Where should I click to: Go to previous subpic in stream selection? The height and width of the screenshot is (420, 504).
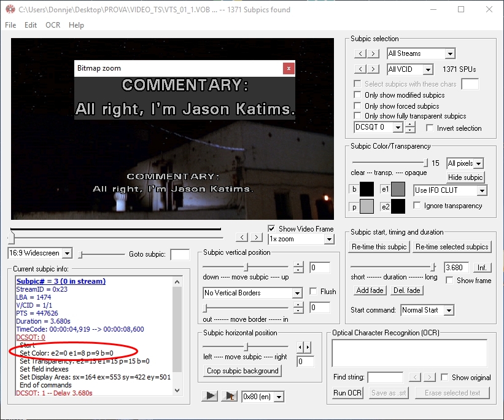(361, 54)
